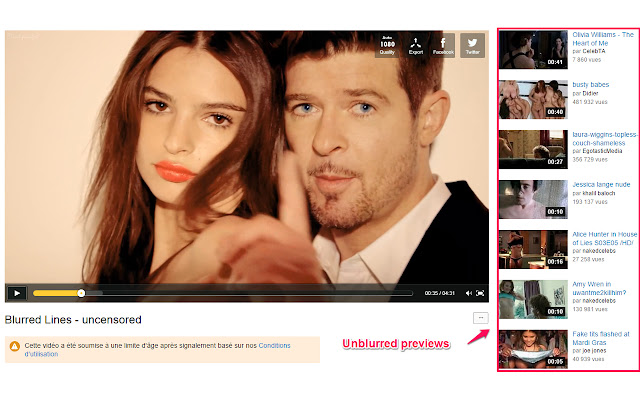Visit the joe jones uploader channel
Viewport: 640px width, 400px height.
(x=594, y=351)
